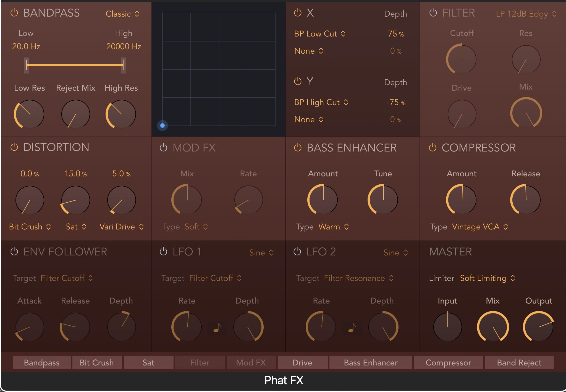
Task: Select the Band Reject pad at the bottom
Action: (x=519, y=362)
